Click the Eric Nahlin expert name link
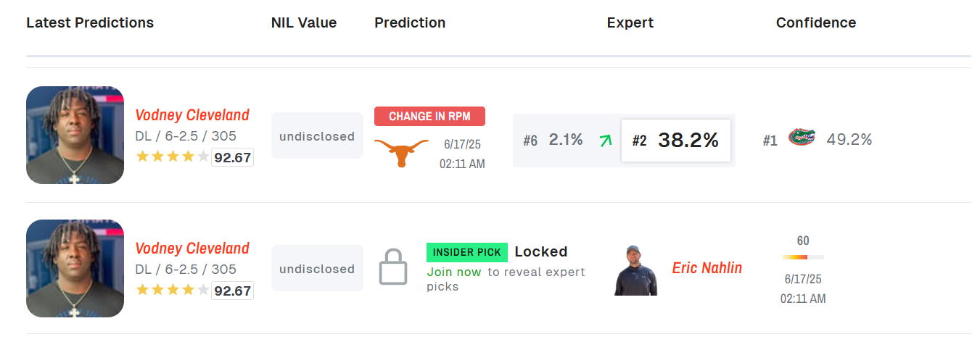Screen dimensions: 980x342 (707, 268)
